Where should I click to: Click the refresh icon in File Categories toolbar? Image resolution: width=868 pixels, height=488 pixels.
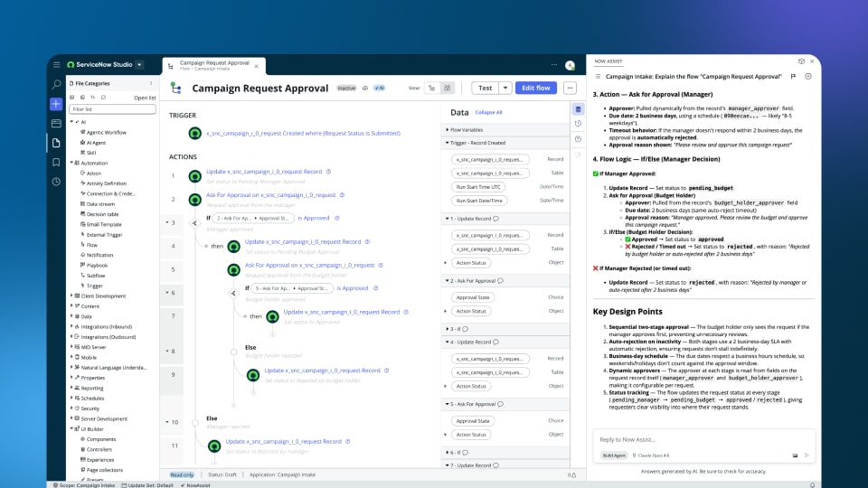click(103, 98)
